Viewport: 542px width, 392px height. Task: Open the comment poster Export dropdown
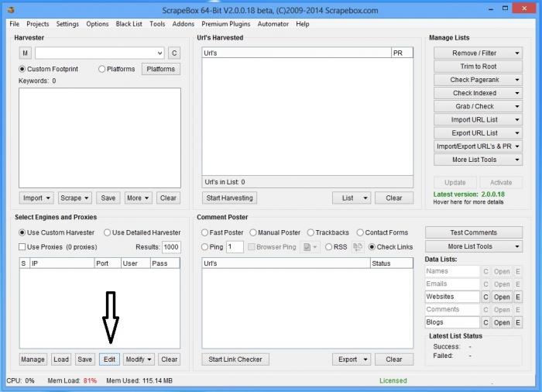(352, 359)
